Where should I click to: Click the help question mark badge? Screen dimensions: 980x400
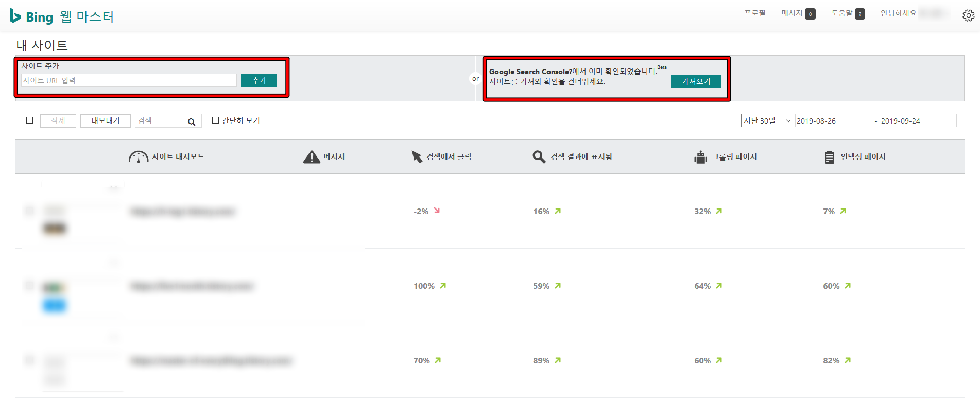860,14
